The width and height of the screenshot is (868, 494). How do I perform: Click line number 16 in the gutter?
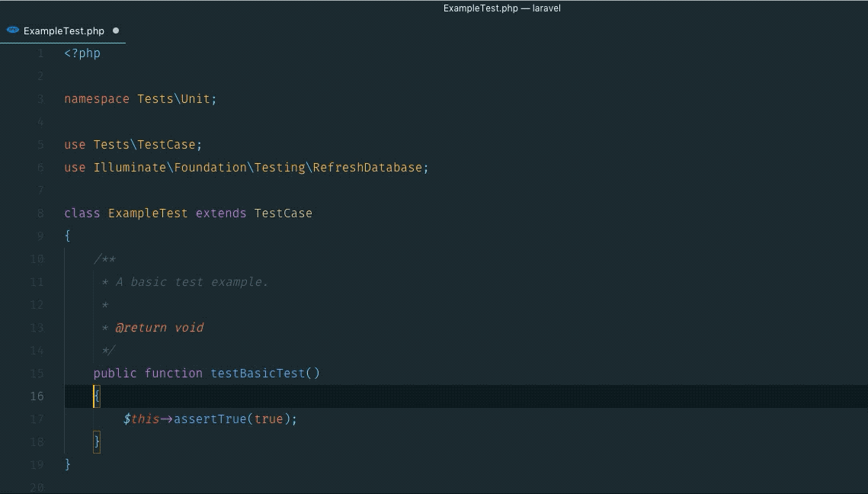(x=37, y=396)
